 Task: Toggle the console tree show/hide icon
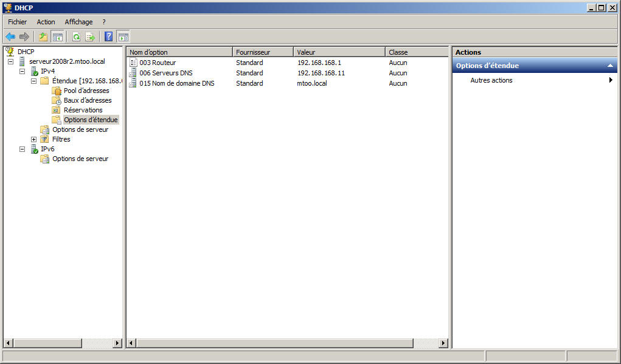57,37
